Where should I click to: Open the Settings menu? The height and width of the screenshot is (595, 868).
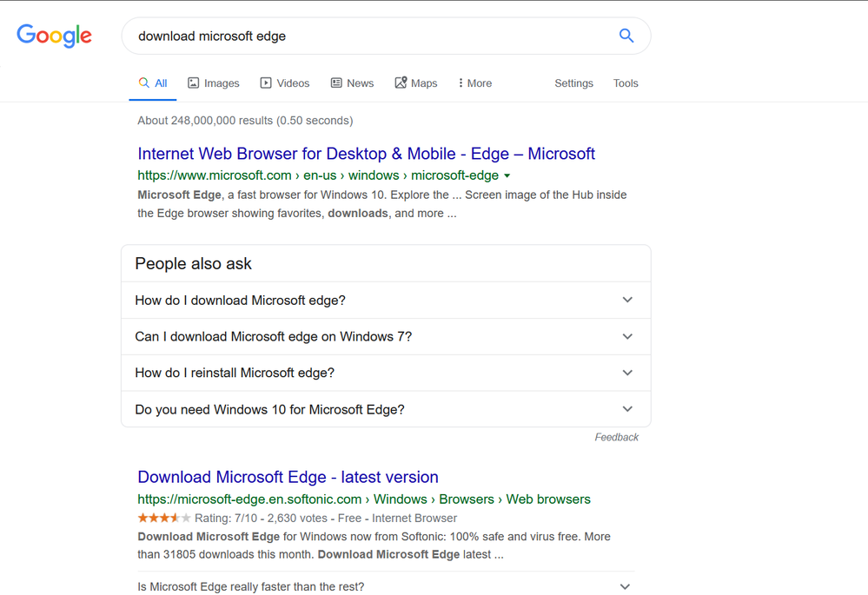(x=573, y=83)
